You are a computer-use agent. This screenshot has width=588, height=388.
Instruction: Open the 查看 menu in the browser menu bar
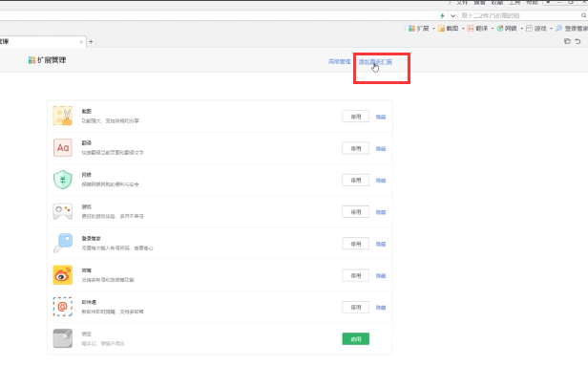click(x=479, y=2)
